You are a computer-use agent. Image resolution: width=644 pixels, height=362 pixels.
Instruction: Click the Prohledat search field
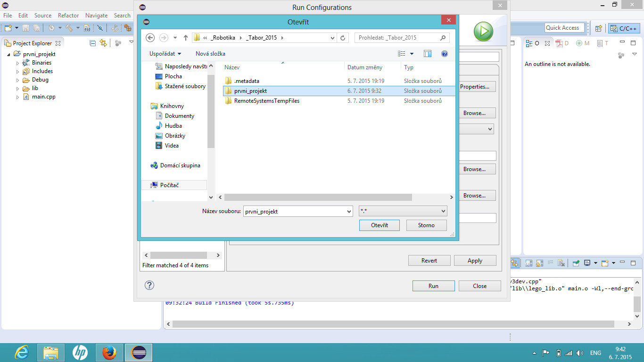(x=398, y=38)
